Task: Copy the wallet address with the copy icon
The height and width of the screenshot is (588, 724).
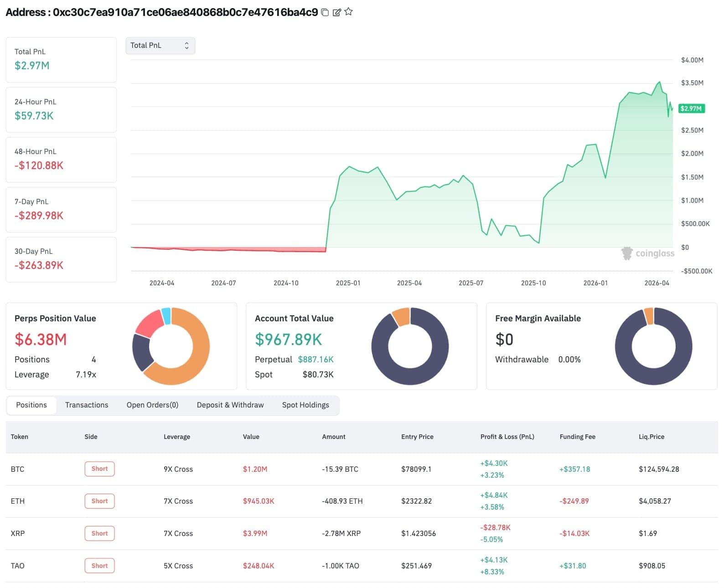Action: click(x=325, y=12)
